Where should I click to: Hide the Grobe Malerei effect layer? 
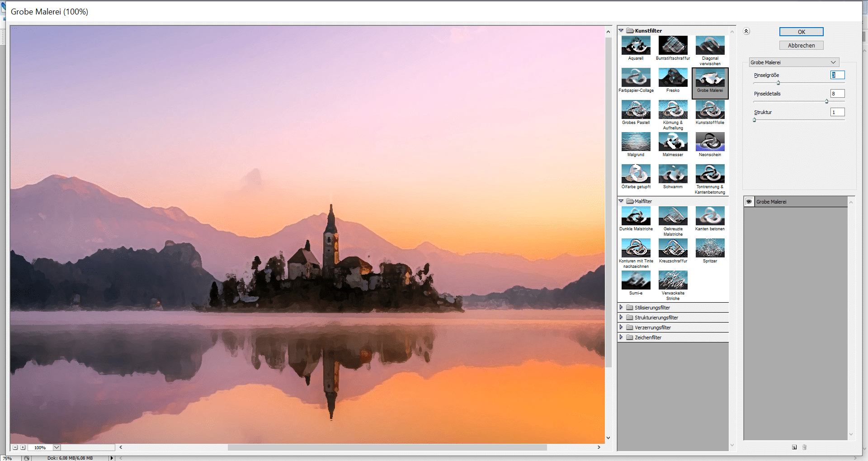[x=749, y=202]
